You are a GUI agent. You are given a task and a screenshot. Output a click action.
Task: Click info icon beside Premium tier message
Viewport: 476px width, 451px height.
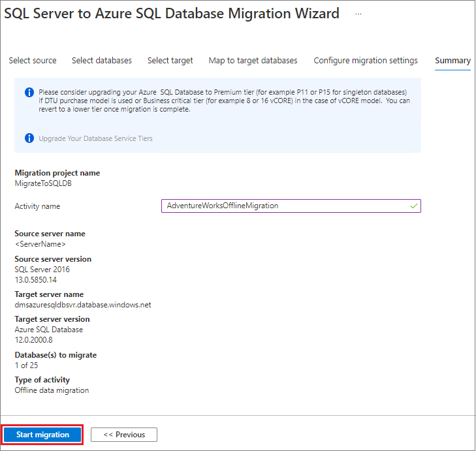[29, 92]
